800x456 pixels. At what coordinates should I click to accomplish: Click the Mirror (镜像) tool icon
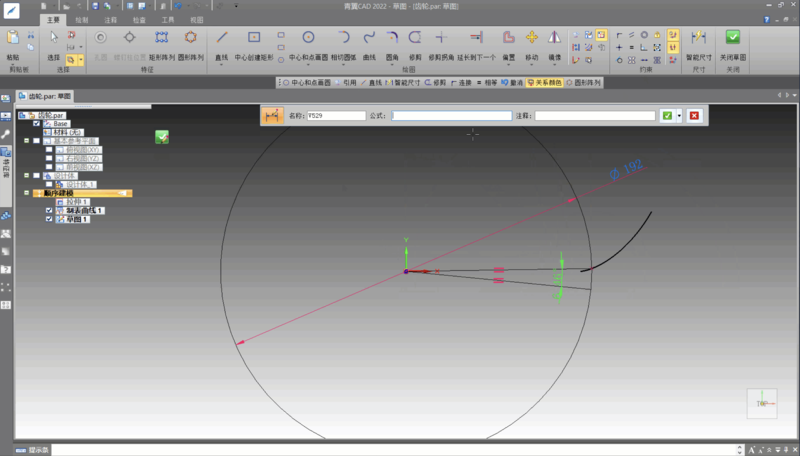pyautogui.click(x=554, y=38)
